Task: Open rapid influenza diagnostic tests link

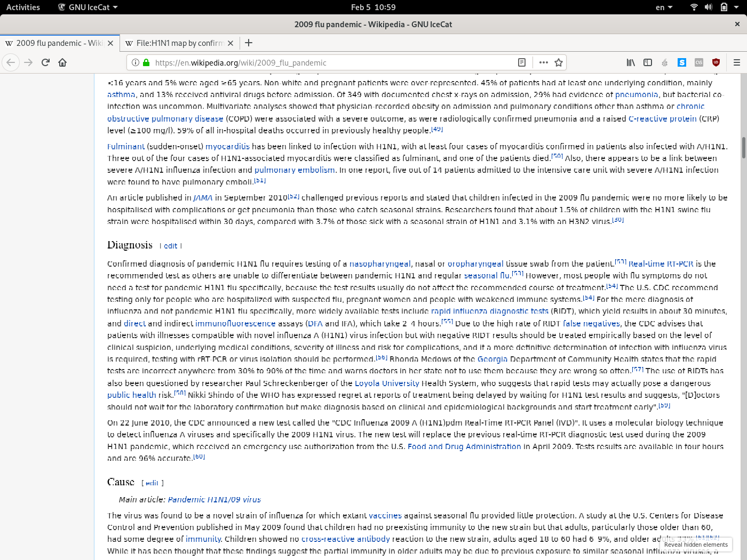Action: (489, 311)
